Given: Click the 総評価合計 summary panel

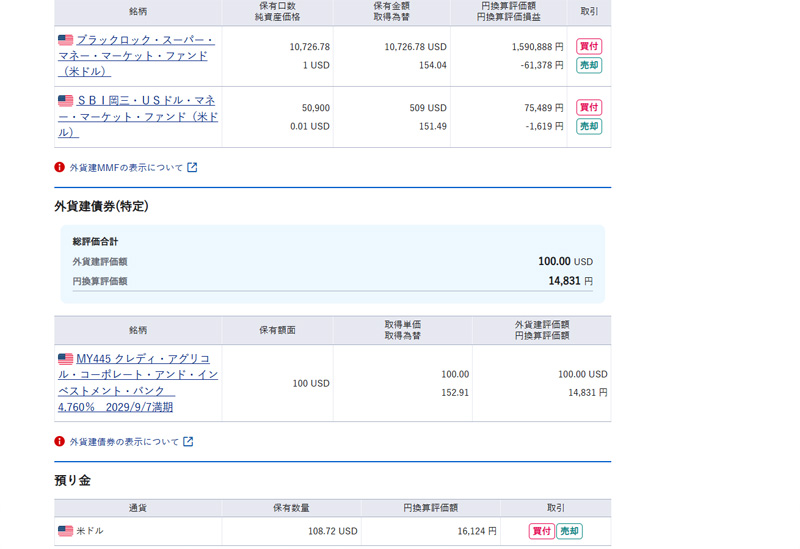Looking at the screenshot, I should click(332, 263).
